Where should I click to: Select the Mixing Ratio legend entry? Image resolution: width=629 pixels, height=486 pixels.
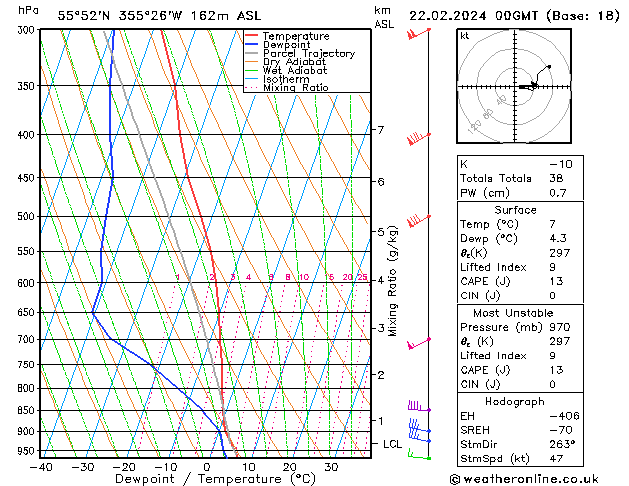[x=295, y=89]
